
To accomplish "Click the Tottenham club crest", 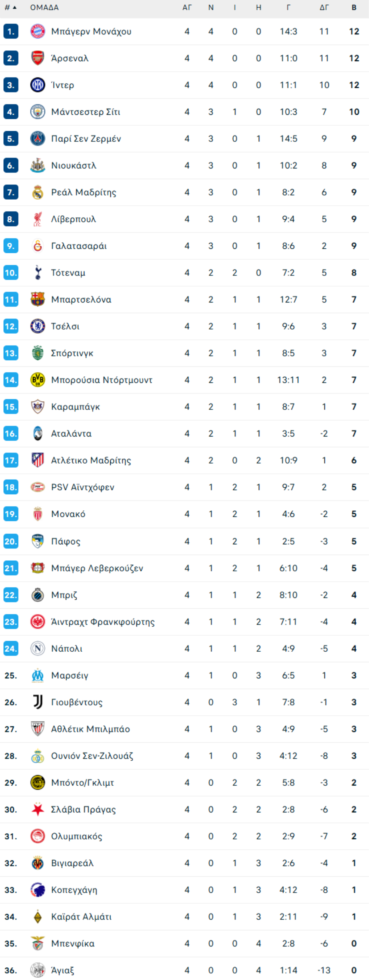I will tap(38, 273).
